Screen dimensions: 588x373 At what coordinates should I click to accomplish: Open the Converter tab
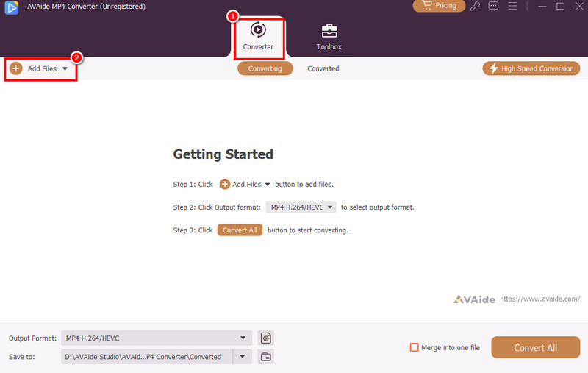click(x=258, y=36)
